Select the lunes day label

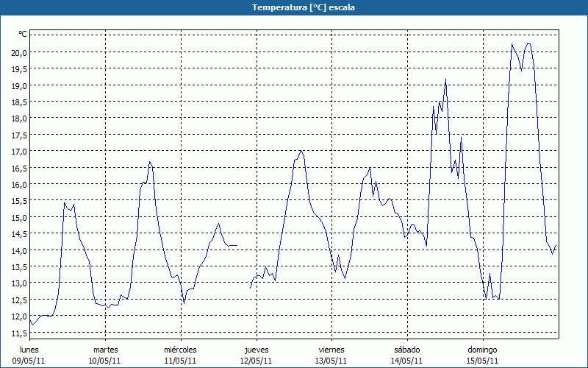coord(29,350)
